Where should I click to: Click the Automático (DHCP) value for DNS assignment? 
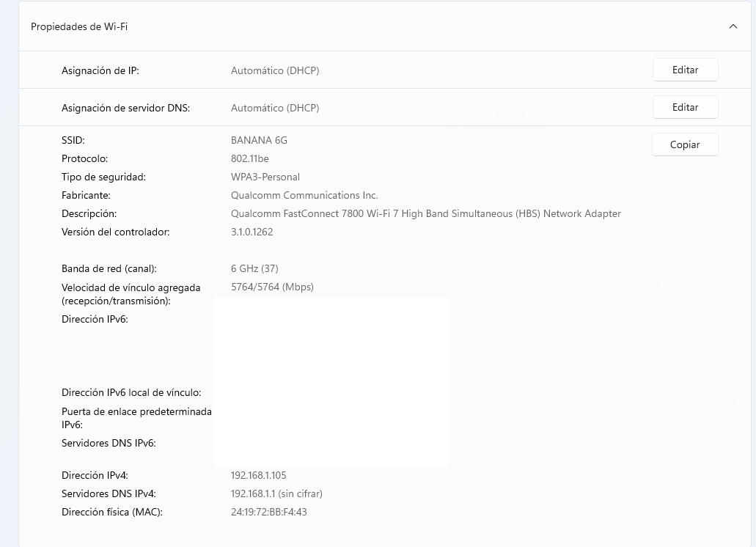pyautogui.click(x=275, y=108)
